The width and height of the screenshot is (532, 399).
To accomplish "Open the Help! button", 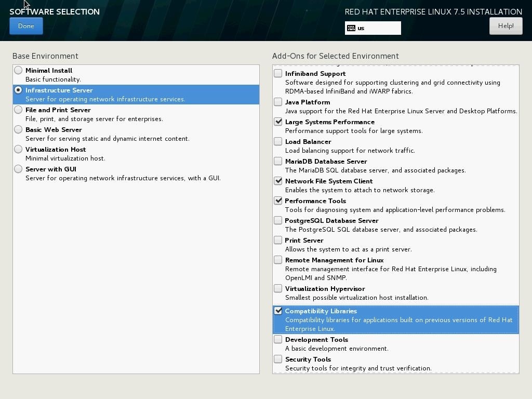I will point(506,26).
